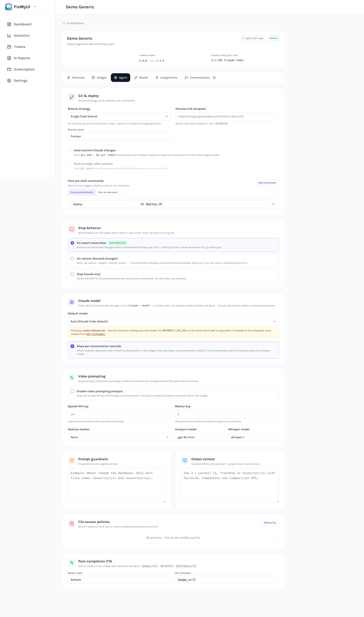
Task: Click the Git & deploy branch icon
Action: 72,97
